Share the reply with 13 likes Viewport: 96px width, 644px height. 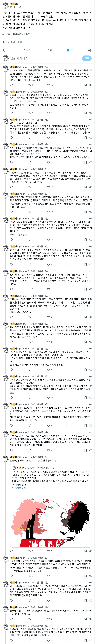(90, 212)
